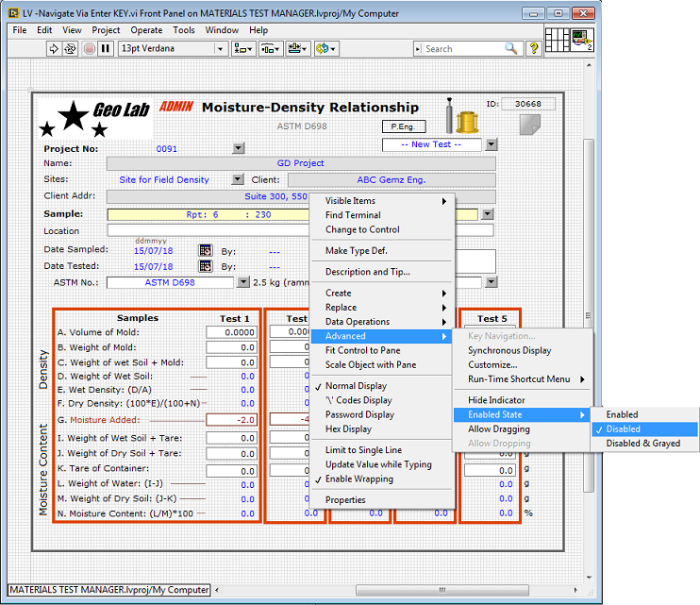Toggle Update Value while Typing

(x=378, y=464)
